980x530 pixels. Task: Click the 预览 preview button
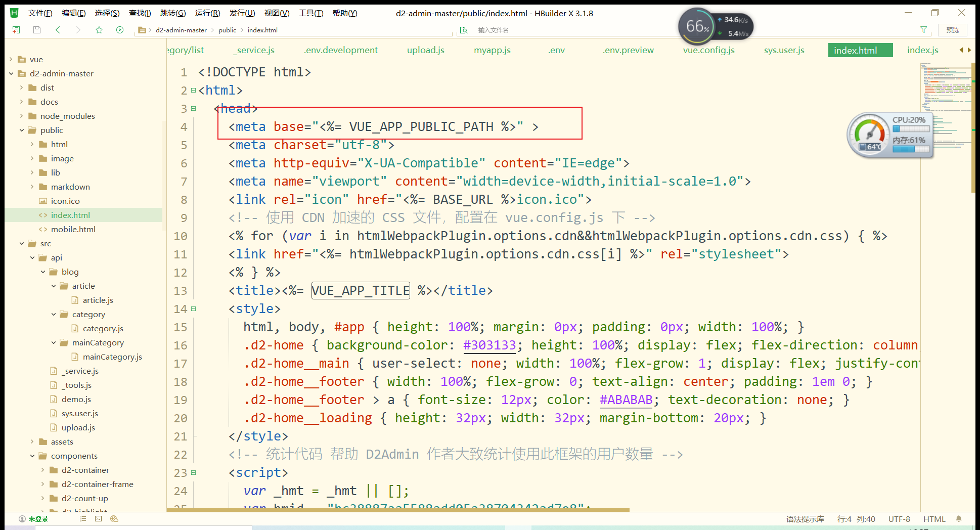(x=953, y=30)
